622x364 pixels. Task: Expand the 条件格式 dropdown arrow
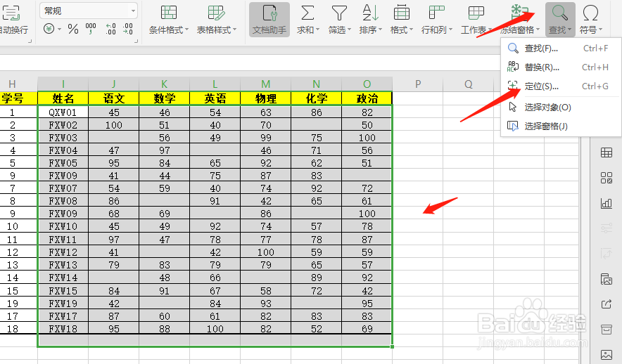[x=187, y=30]
